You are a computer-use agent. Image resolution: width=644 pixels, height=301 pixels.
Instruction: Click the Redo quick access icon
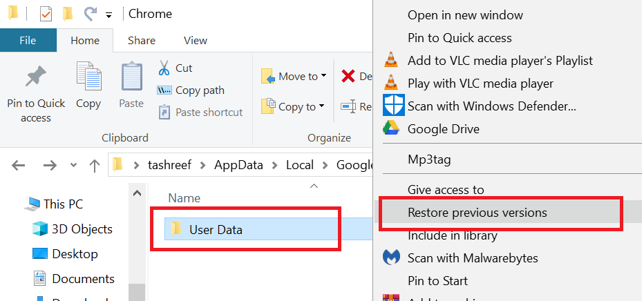(90, 14)
